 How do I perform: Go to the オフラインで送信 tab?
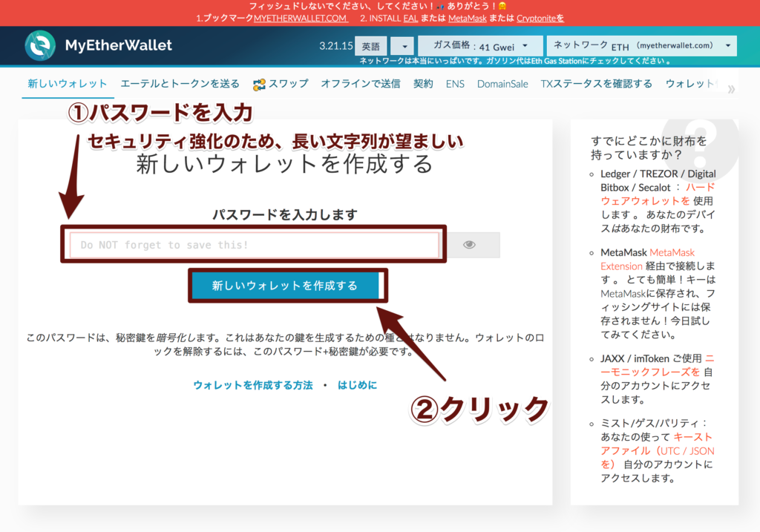(361, 84)
